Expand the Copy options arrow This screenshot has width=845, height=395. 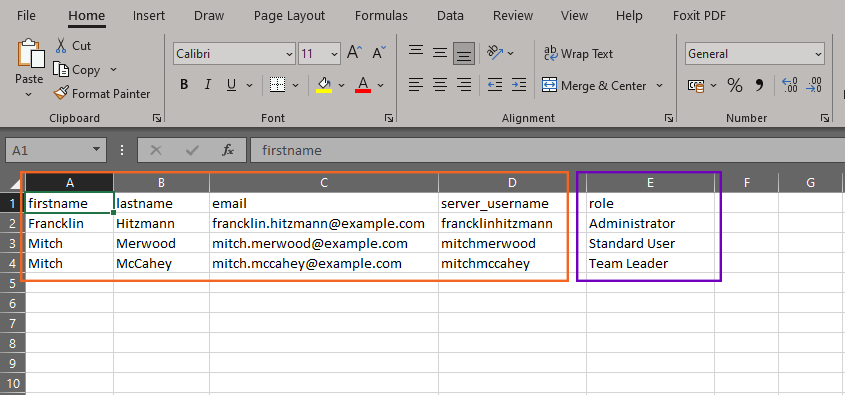pyautogui.click(x=113, y=70)
